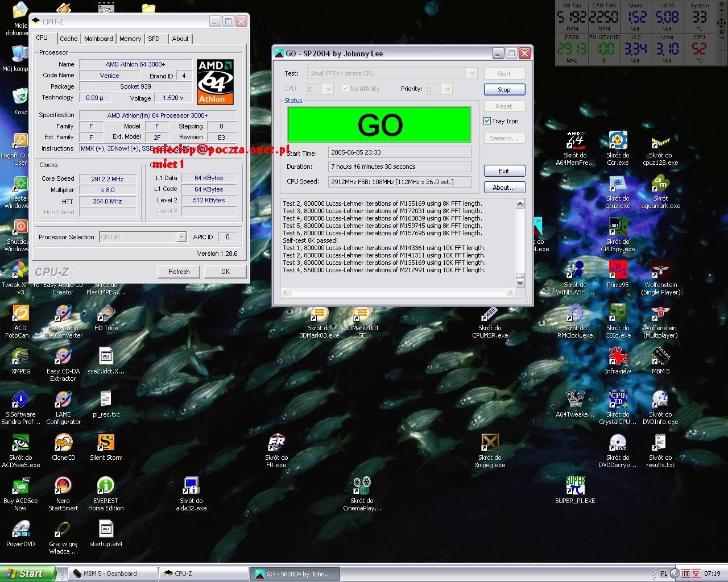
Task: Select the PowerDVD desktop icon
Action: pyautogui.click(x=20, y=533)
